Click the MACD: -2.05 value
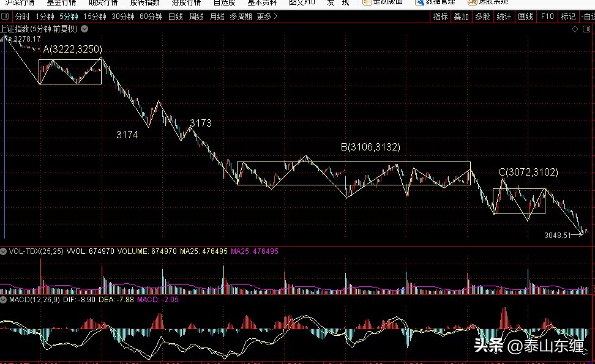Image resolution: width=595 pixels, height=364 pixels. click(x=158, y=300)
